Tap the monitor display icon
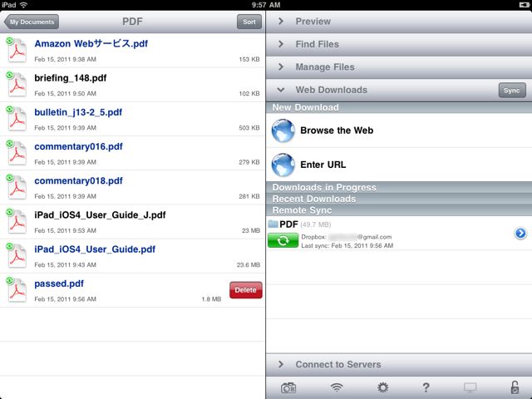The width and height of the screenshot is (532, 399). (x=470, y=387)
